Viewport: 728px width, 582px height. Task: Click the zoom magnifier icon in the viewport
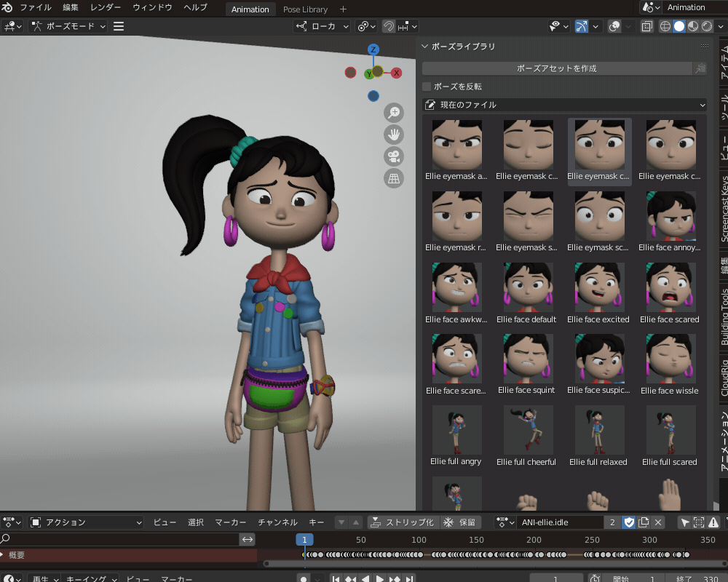393,113
